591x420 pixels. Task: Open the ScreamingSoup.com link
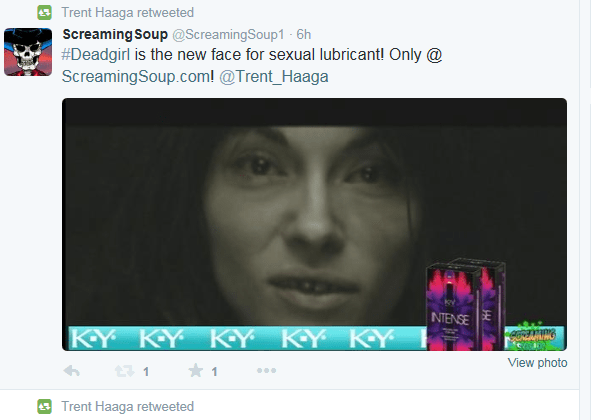pos(138,77)
